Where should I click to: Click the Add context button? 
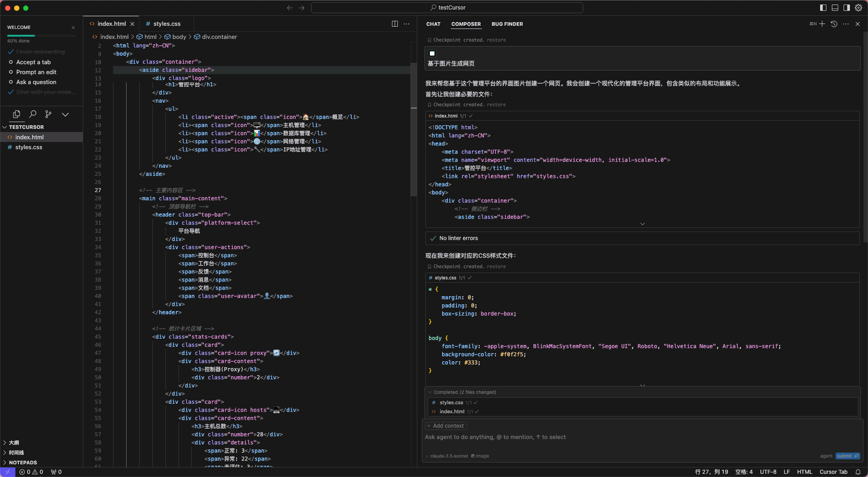(446, 426)
